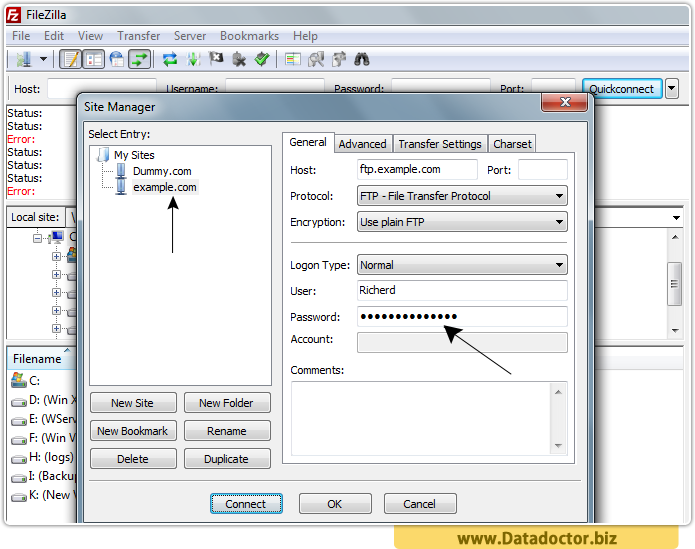Select the example.com site entry
The width and height of the screenshot is (695, 549).
point(164,187)
